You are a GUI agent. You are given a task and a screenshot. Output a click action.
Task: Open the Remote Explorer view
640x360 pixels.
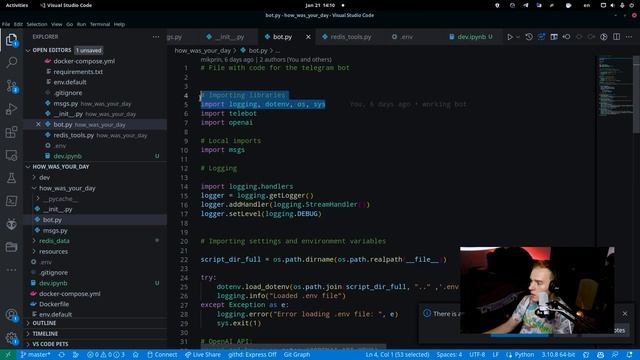pos(11,155)
